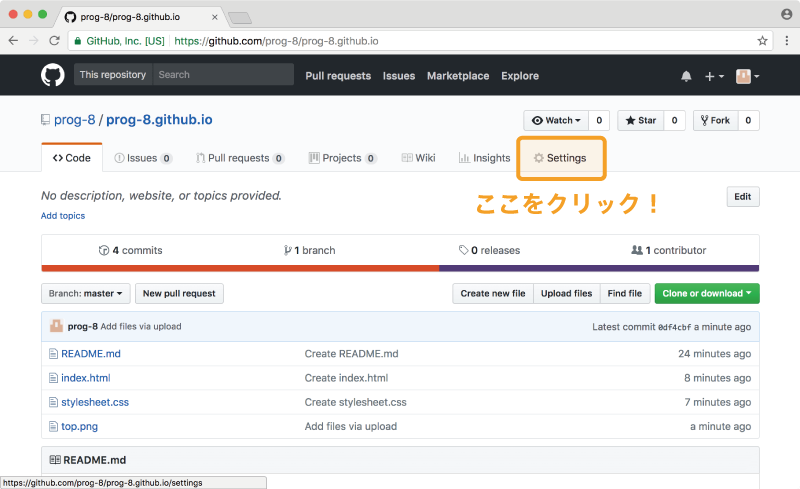Click the browser forward arrow
The height and width of the screenshot is (489, 800).
click(34, 41)
